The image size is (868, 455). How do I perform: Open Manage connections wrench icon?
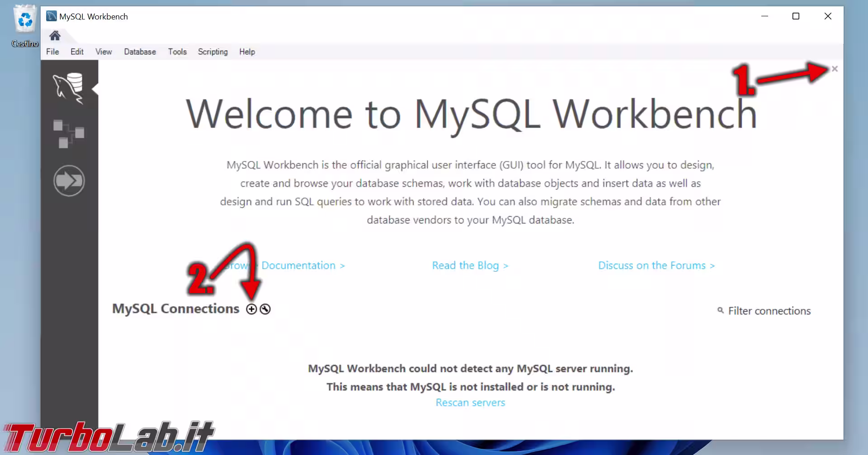click(265, 309)
